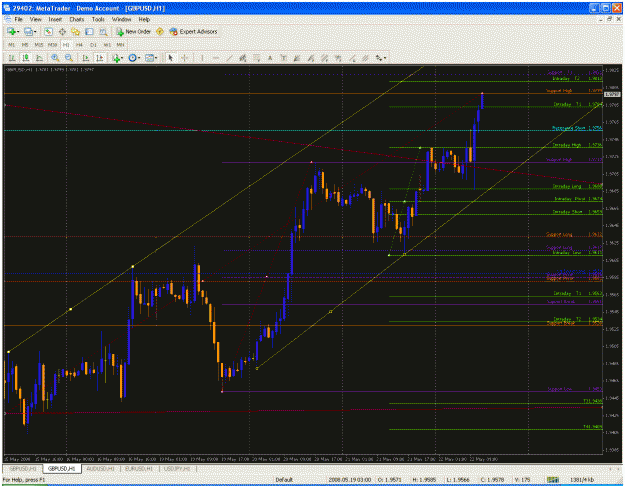The image size is (625, 486).
Task: Click 'For Help, press F1' status text
Action: (24, 480)
